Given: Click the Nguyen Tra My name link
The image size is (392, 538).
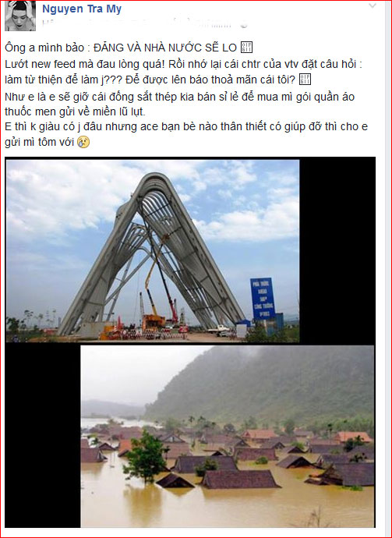Looking at the screenshot, I should coord(82,9).
